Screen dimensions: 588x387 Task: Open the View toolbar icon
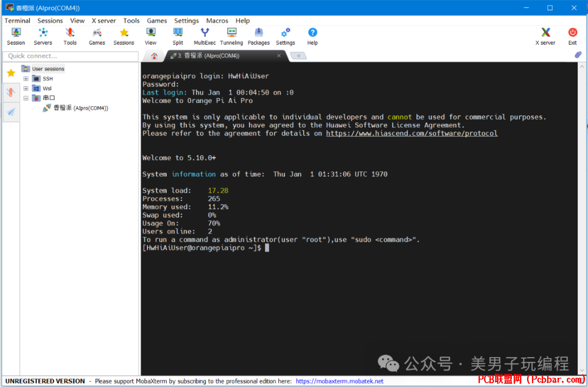151,37
